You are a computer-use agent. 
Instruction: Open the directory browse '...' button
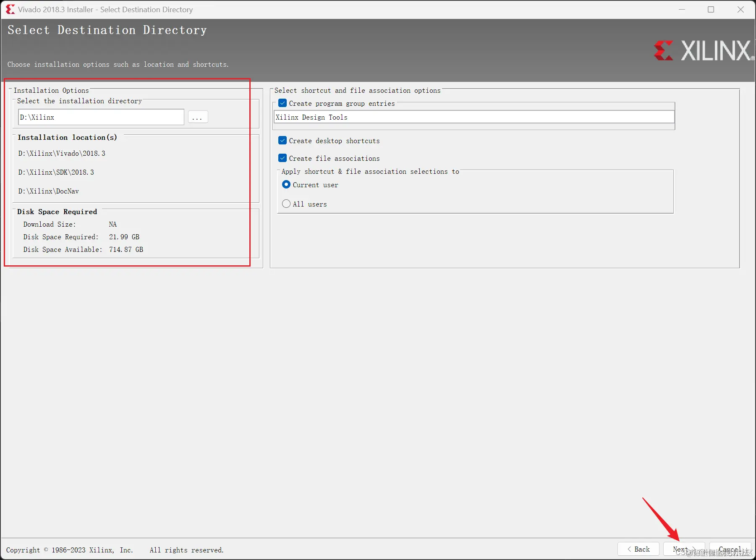click(x=198, y=117)
